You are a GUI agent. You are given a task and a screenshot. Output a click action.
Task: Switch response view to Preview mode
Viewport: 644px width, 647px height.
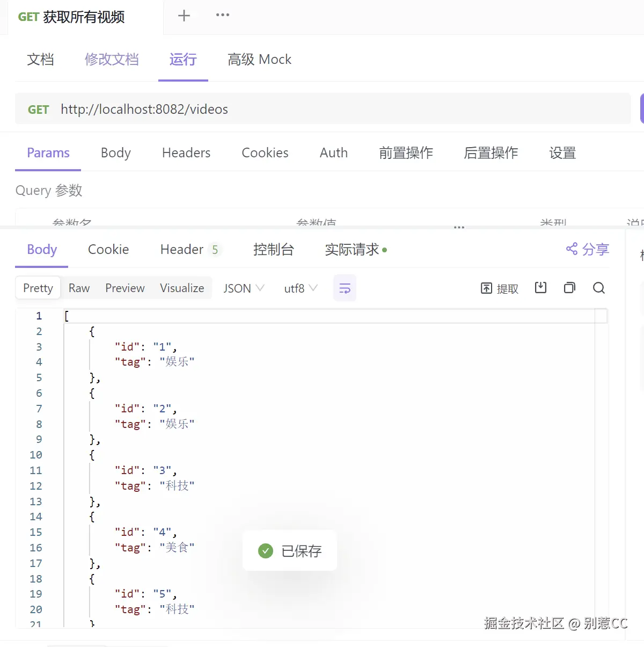click(125, 288)
